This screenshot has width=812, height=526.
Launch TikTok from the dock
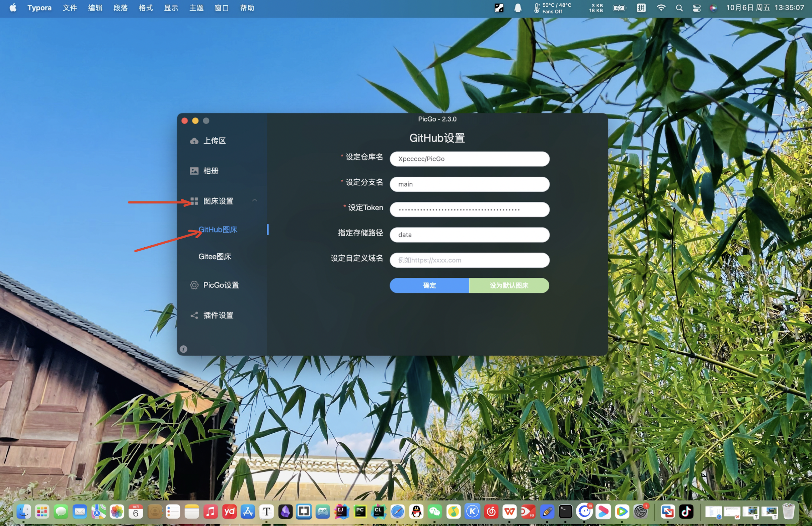[x=686, y=512]
